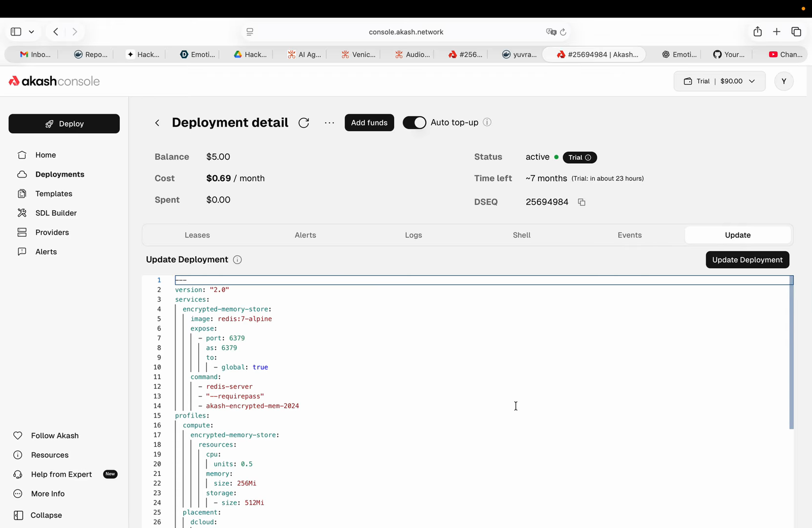Reload the page from the address bar
The width and height of the screenshot is (812, 528).
pos(563,32)
